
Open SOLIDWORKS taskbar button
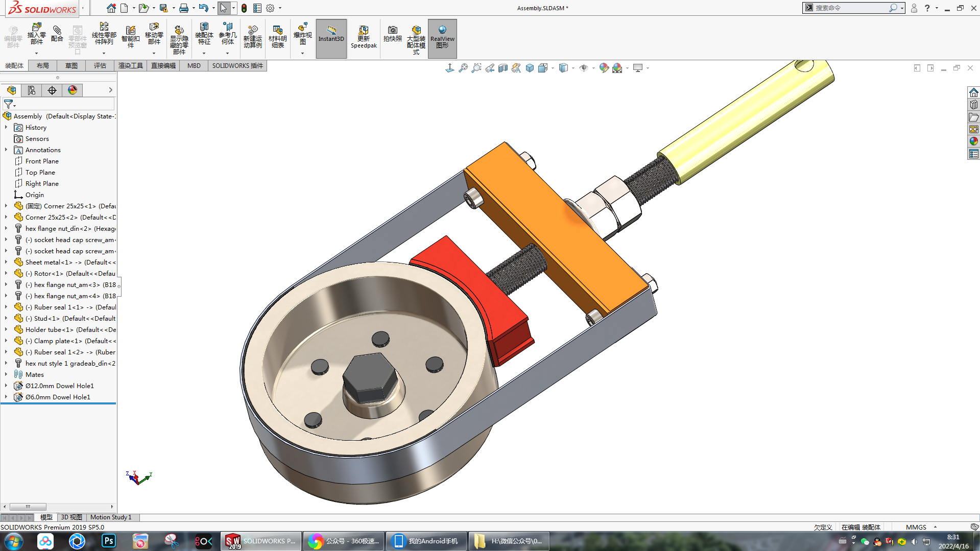(x=260, y=541)
